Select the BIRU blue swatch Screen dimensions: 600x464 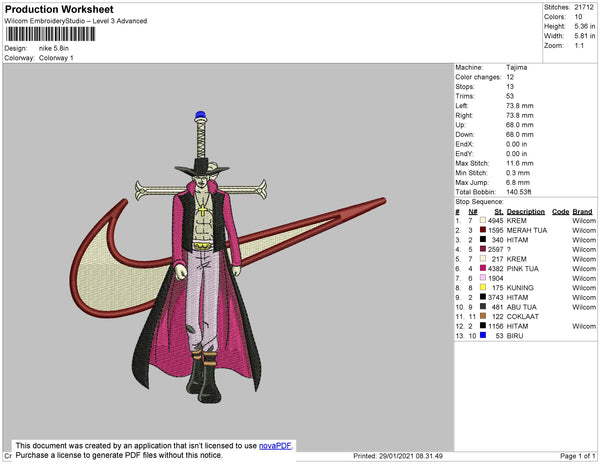point(483,335)
